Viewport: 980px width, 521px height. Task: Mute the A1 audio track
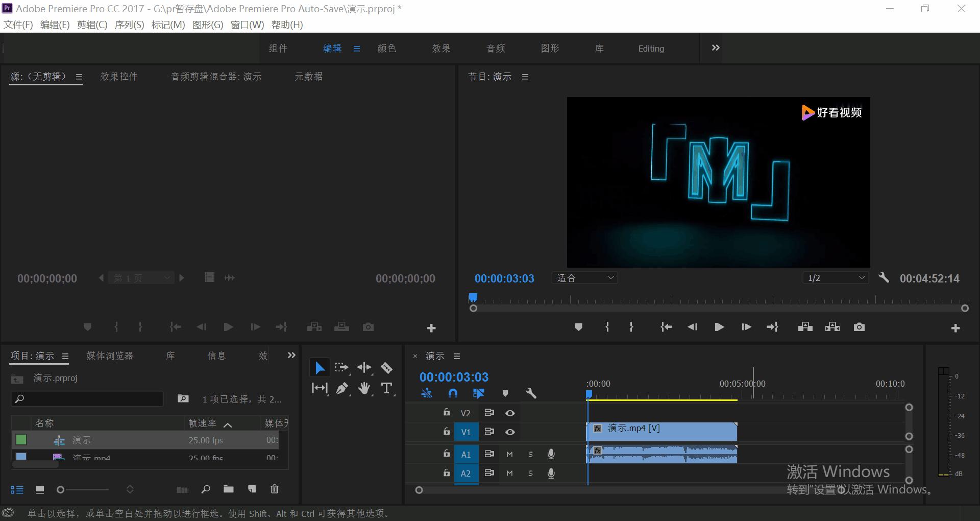509,454
